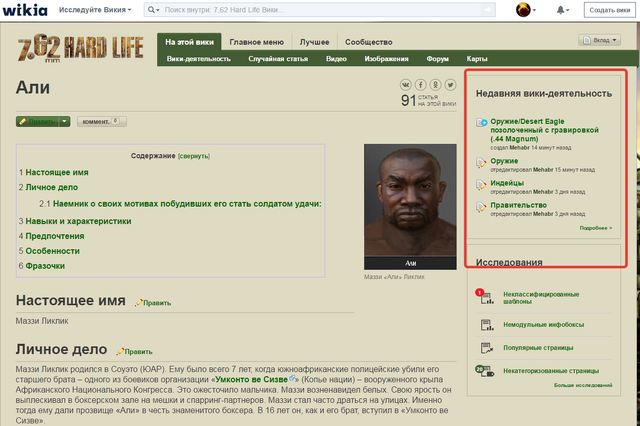The height and width of the screenshot is (426, 640).
Task: Select the Сообщество tab
Action: [x=369, y=42]
